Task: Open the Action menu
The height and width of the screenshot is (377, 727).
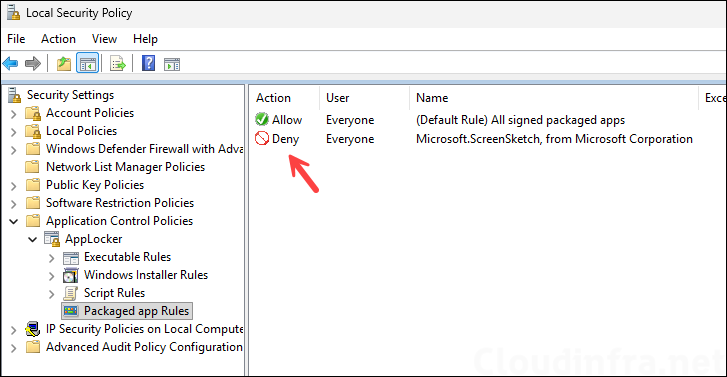Action: (x=58, y=39)
